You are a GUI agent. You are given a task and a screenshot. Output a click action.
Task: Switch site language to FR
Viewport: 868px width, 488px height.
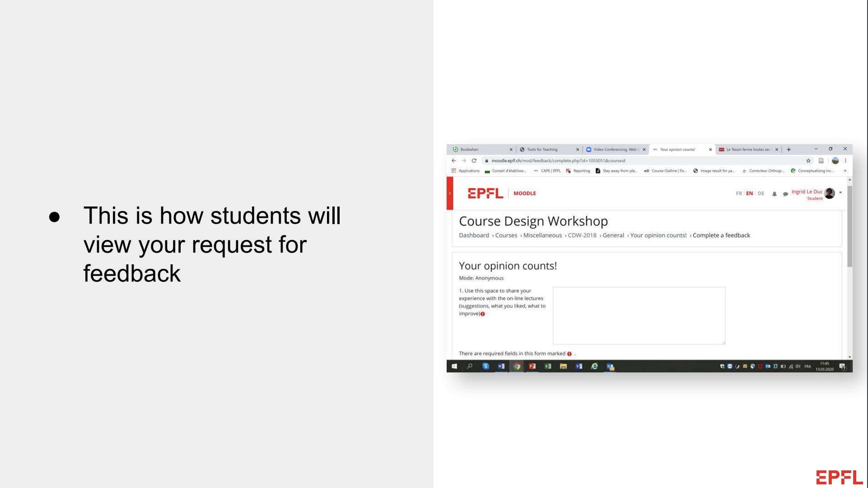[x=739, y=193]
